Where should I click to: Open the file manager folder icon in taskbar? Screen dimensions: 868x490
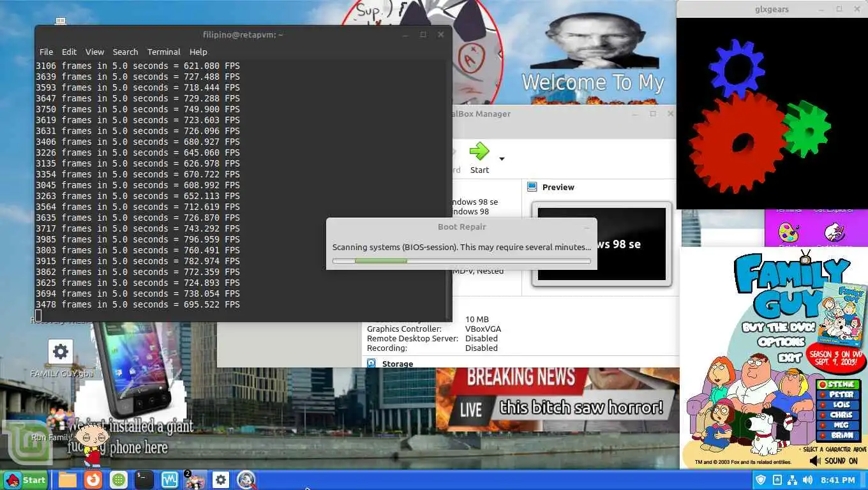click(x=68, y=480)
